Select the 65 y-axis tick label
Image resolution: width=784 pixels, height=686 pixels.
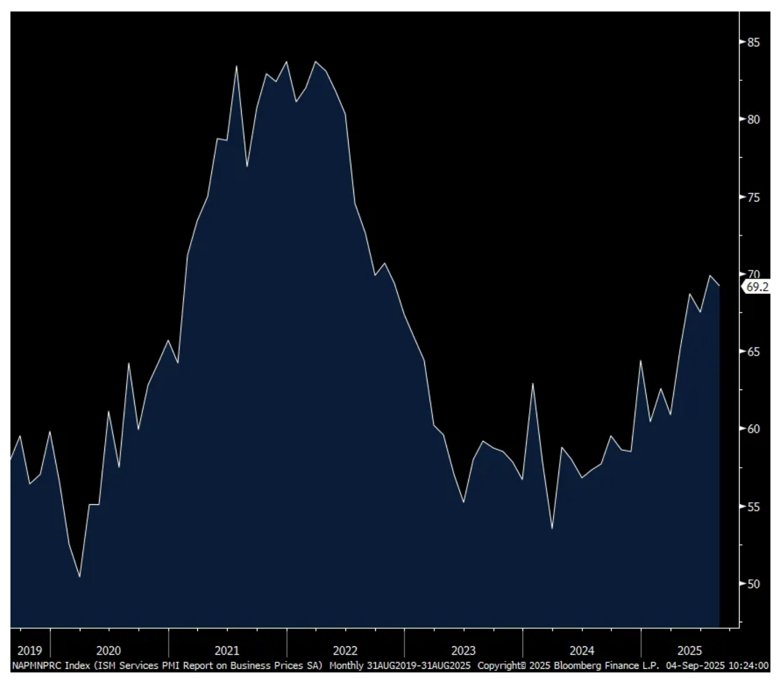tap(753, 352)
